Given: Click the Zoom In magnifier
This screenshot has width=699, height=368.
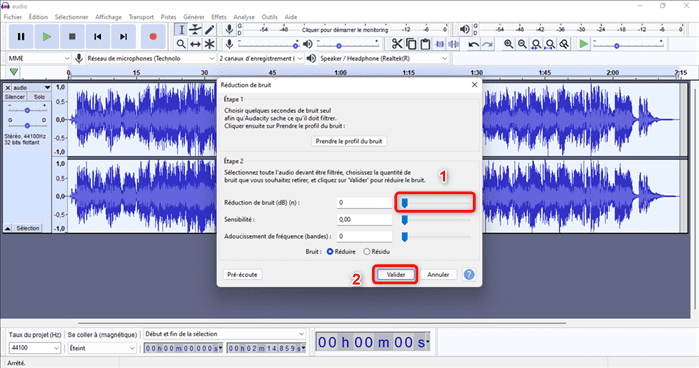Looking at the screenshot, I should coord(508,44).
